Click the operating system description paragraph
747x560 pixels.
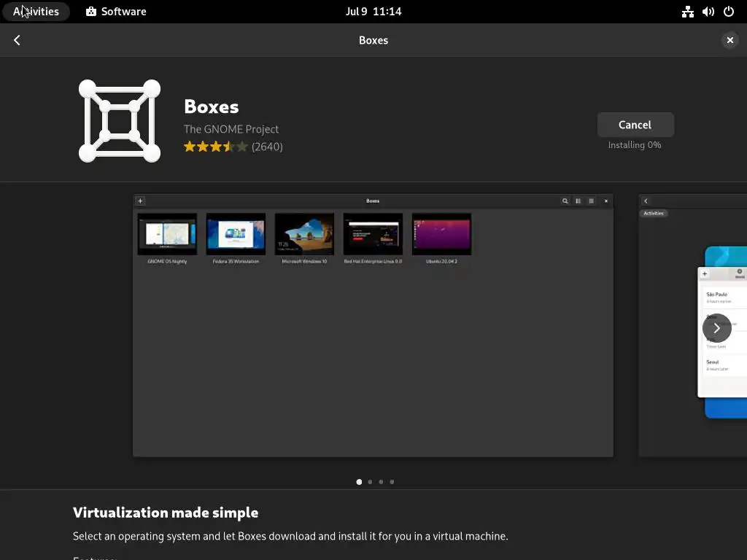click(x=290, y=536)
